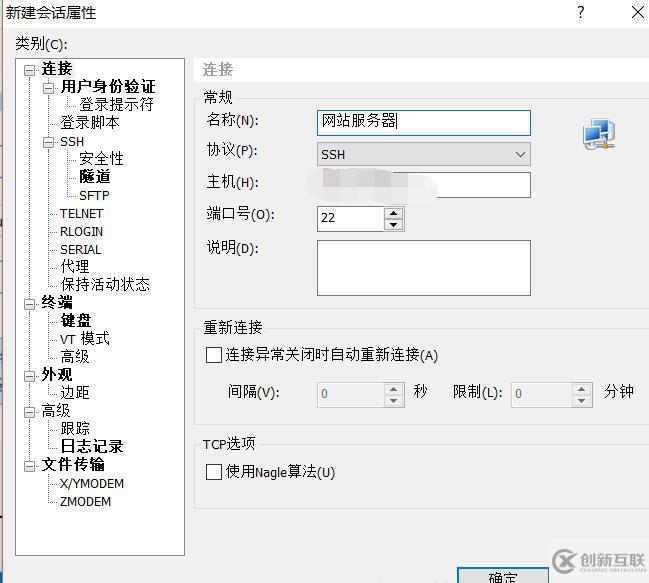Click the 间隔 spinner down arrow
Screen dimensions: 649x583
[393, 401]
